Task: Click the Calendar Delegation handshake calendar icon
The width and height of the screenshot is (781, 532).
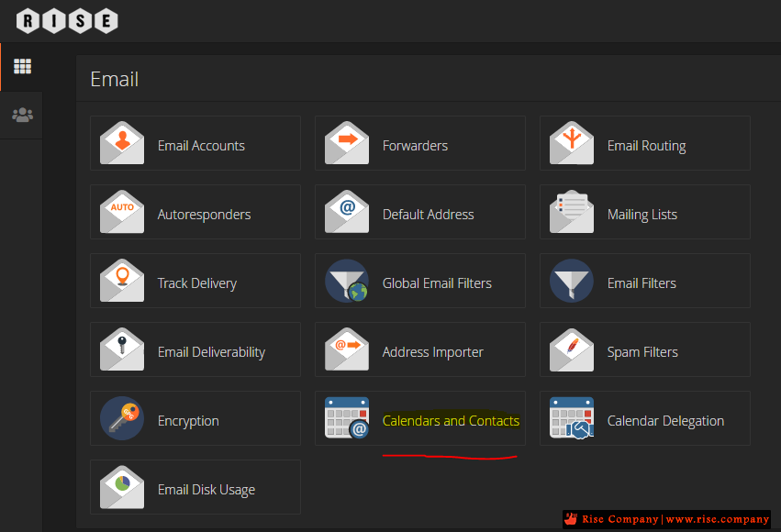Action: tap(572, 418)
